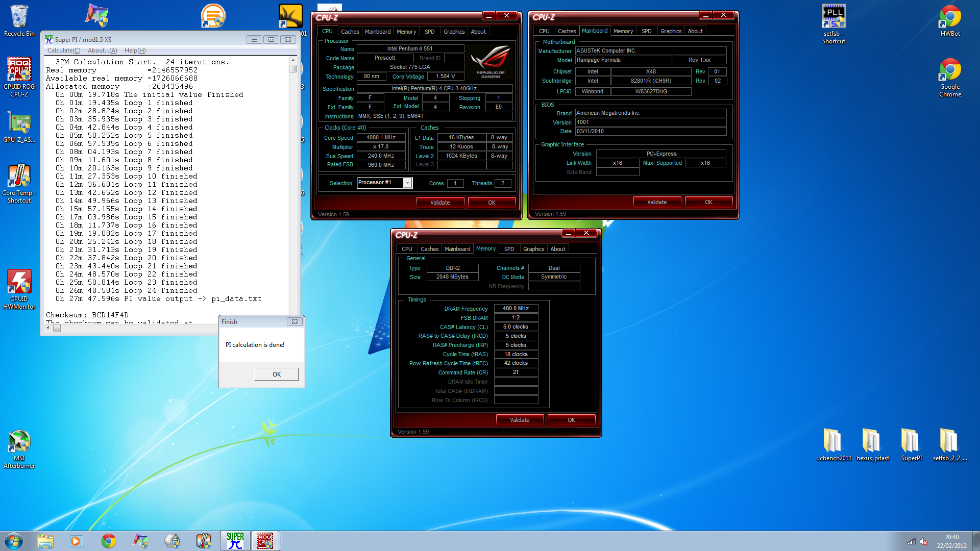
Task: Click the Windows Start orb
Action: coord(14,541)
